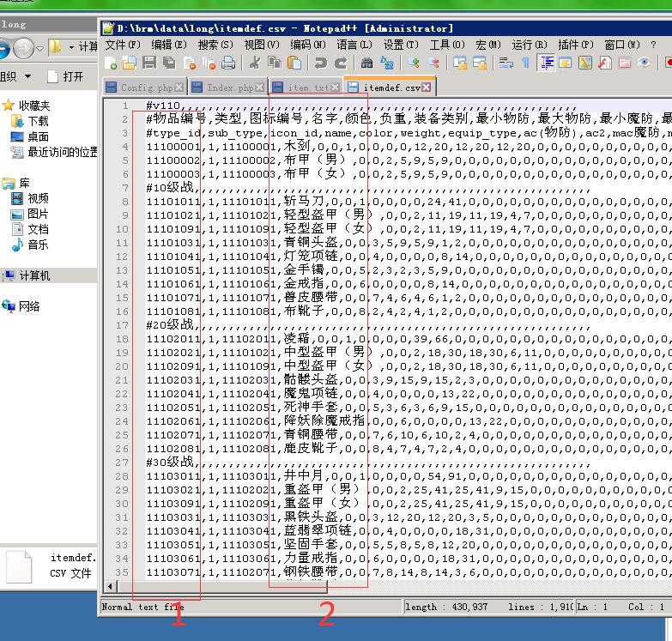Viewport: 672px width, 641px height.
Task: Toggle Show all characters pilcrow icon
Action: click(x=525, y=63)
